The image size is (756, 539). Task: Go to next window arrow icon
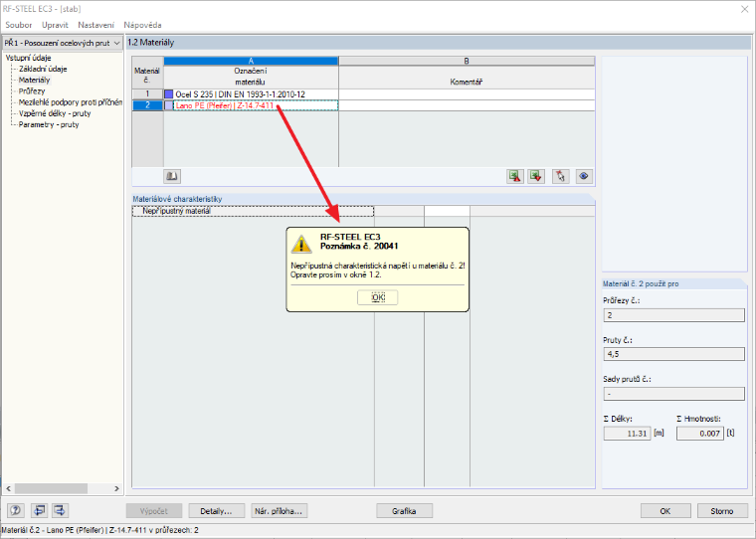tap(60, 510)
